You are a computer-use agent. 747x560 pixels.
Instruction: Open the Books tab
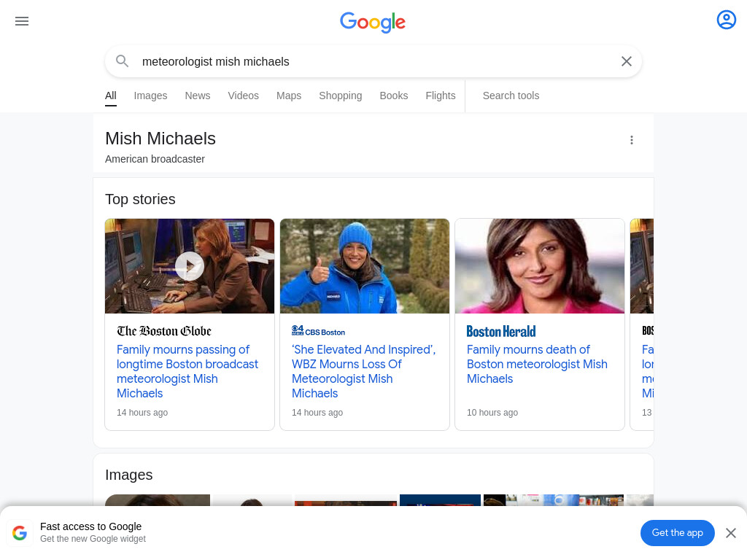(x=394, y=96)
